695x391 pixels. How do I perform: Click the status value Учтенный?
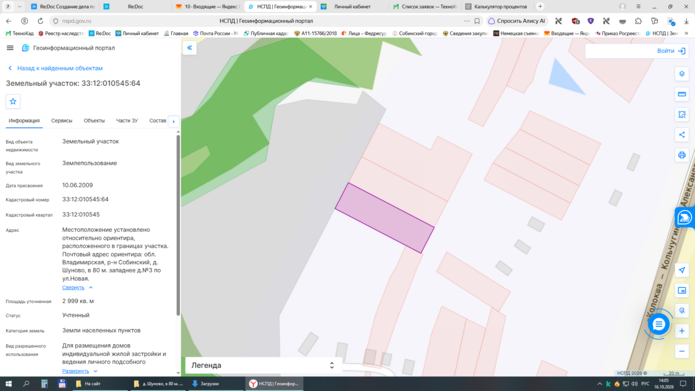tap(76, 315)
